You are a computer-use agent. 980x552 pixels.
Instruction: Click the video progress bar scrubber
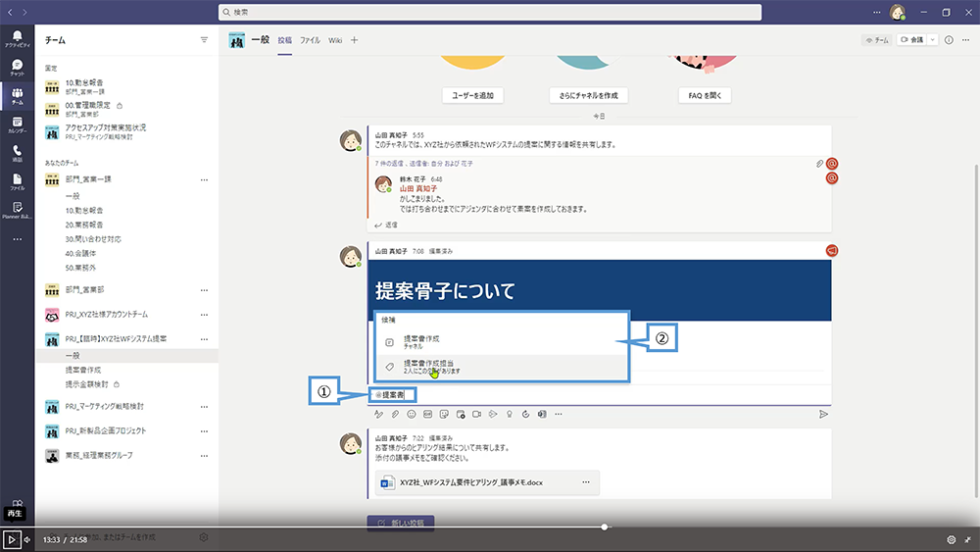[604, 527]
